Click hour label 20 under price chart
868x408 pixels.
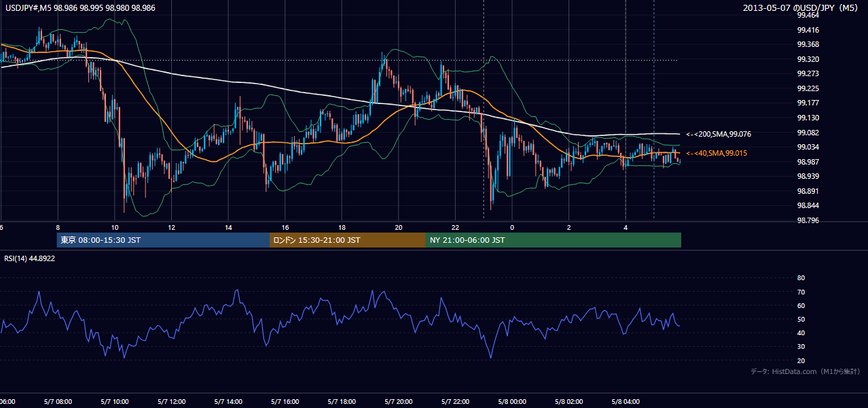pyautogui.click(x=399, y=228)
